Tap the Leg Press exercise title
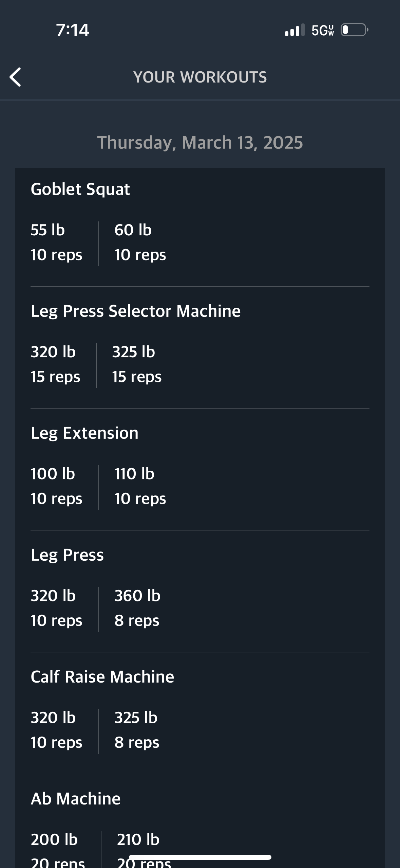The image size is (400, 868). [x=67, y=555]
